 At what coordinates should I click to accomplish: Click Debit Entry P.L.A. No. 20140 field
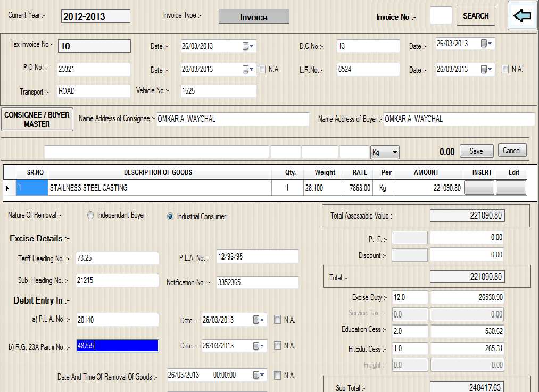point(117,320)
